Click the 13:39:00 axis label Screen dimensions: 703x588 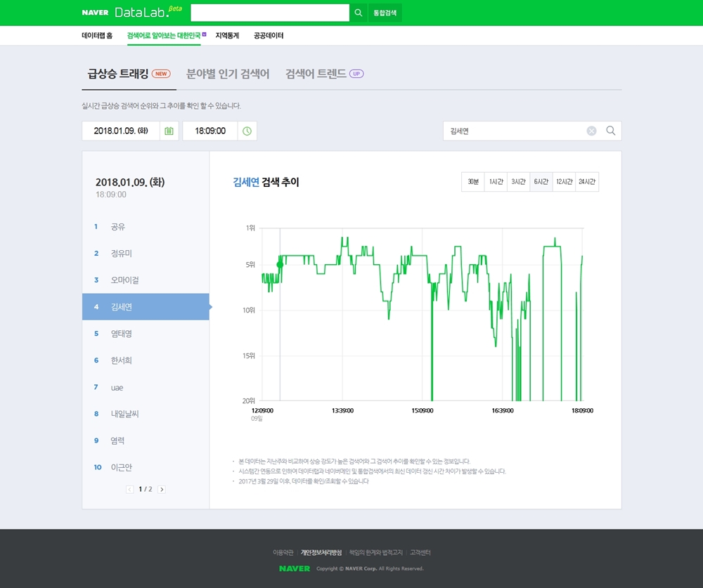tap(342, 410)
